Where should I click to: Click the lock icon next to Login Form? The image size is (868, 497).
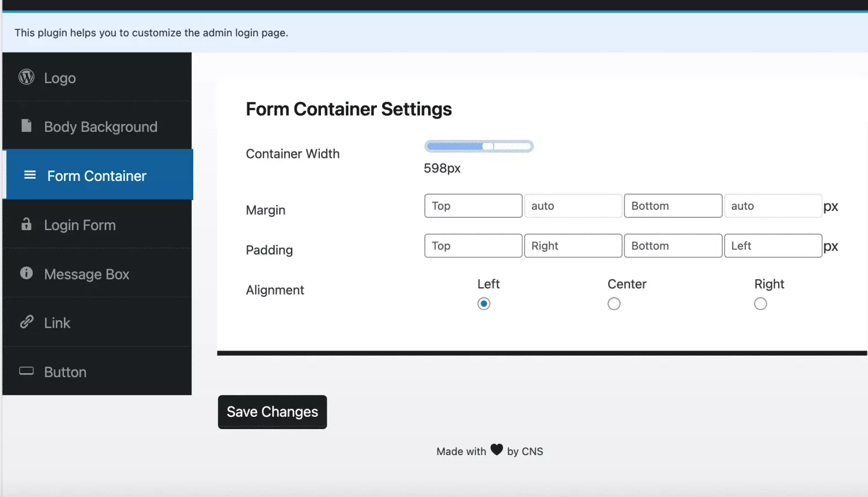point(26,224)
